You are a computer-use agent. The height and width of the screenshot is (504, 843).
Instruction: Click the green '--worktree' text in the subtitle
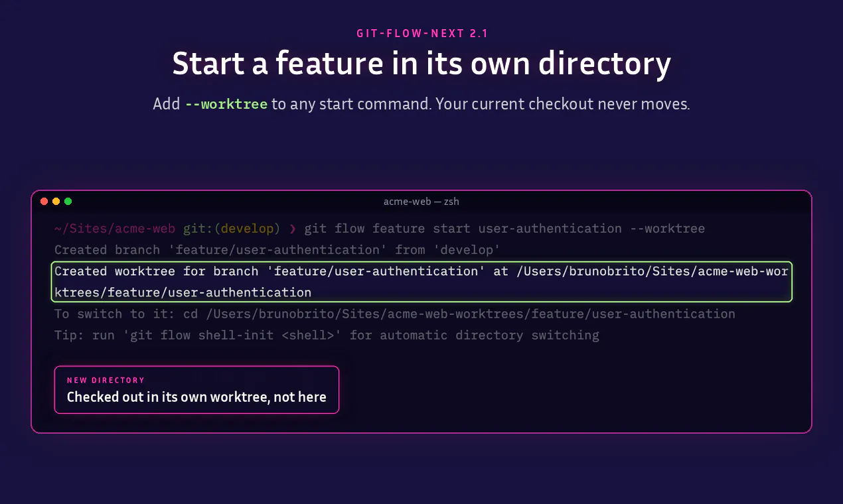pyautogui.click(x=226, y=104)
